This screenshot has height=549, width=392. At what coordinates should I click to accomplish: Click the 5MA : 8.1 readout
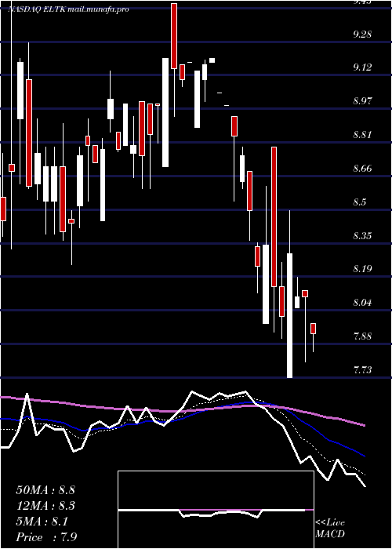tap(42, 522)
